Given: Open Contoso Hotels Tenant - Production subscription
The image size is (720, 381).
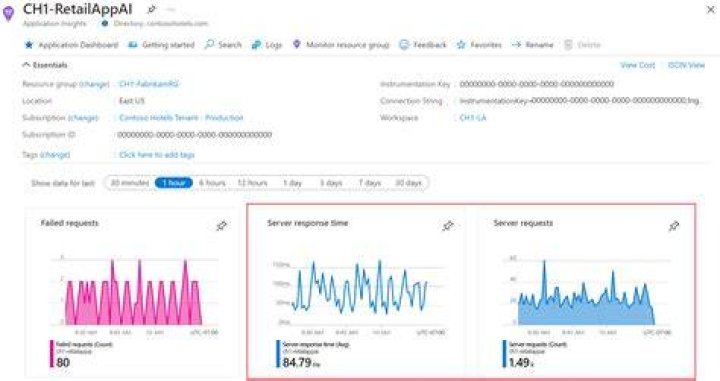Looking at the screenshot, I should coord(181,118).
